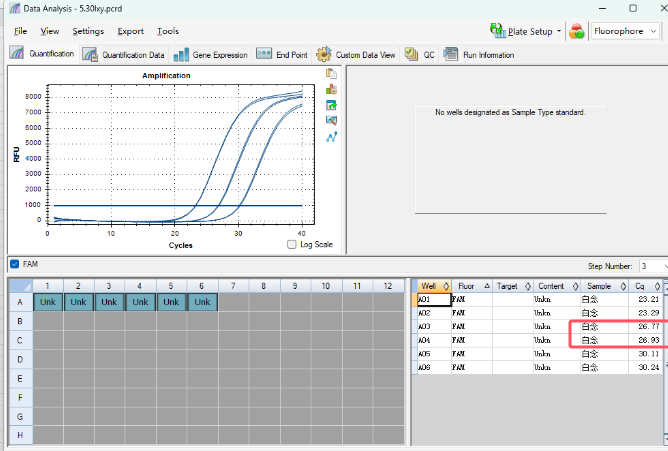Click plate grid top-left select-all corner
Image resolution: width=668 pixels, height=451 pixels.
click(20, 286)
